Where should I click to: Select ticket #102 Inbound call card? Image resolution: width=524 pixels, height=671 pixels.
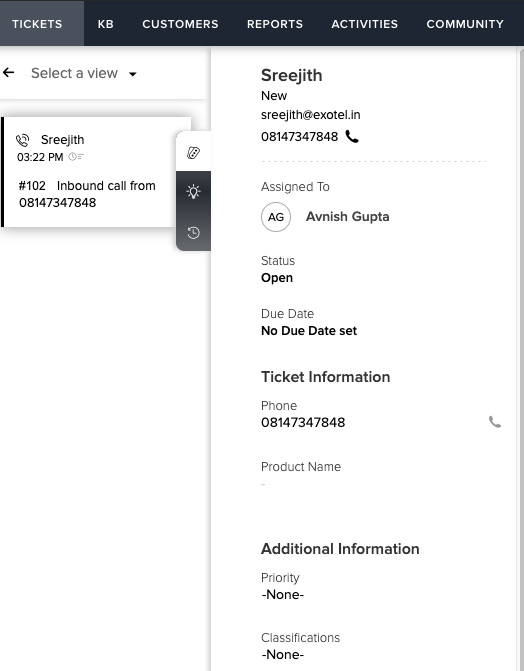pyautogui.click(x=96, y=172)
